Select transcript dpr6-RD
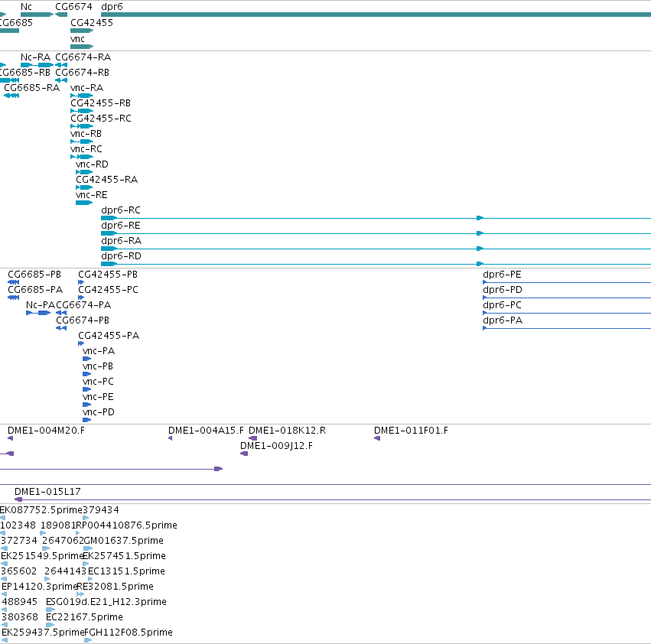 pyautogui.click(x=121, y=256)
